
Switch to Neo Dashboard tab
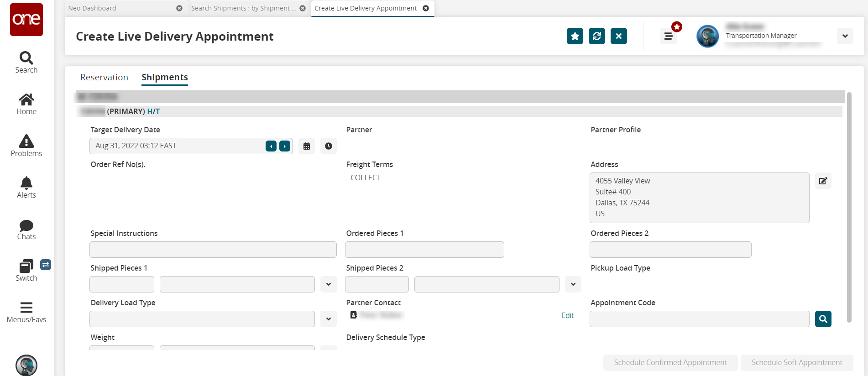coord(92,8)
